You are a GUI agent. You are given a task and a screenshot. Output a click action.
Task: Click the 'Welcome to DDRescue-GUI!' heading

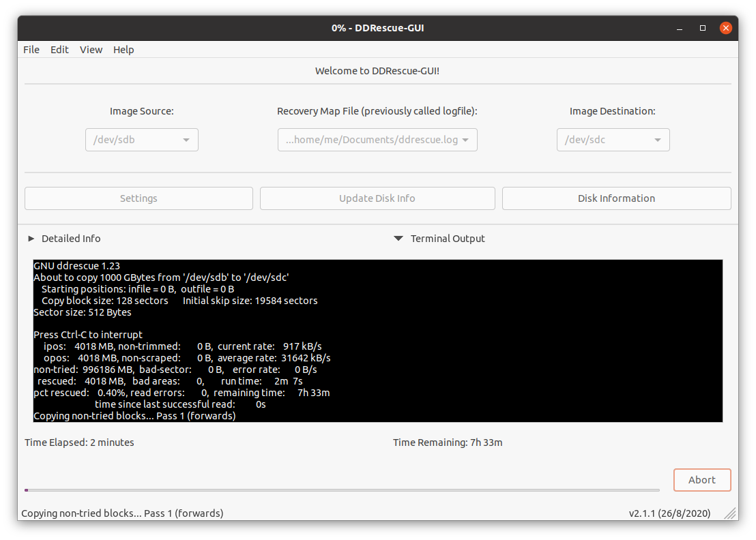tap(377, 71)
